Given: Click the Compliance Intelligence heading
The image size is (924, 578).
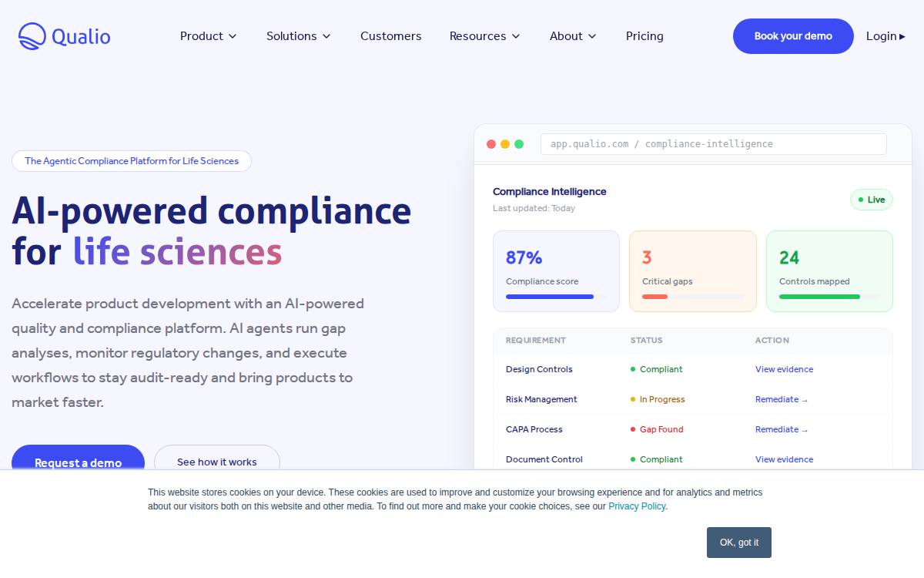Looking at the screenshot, I should tap(550, 192).
